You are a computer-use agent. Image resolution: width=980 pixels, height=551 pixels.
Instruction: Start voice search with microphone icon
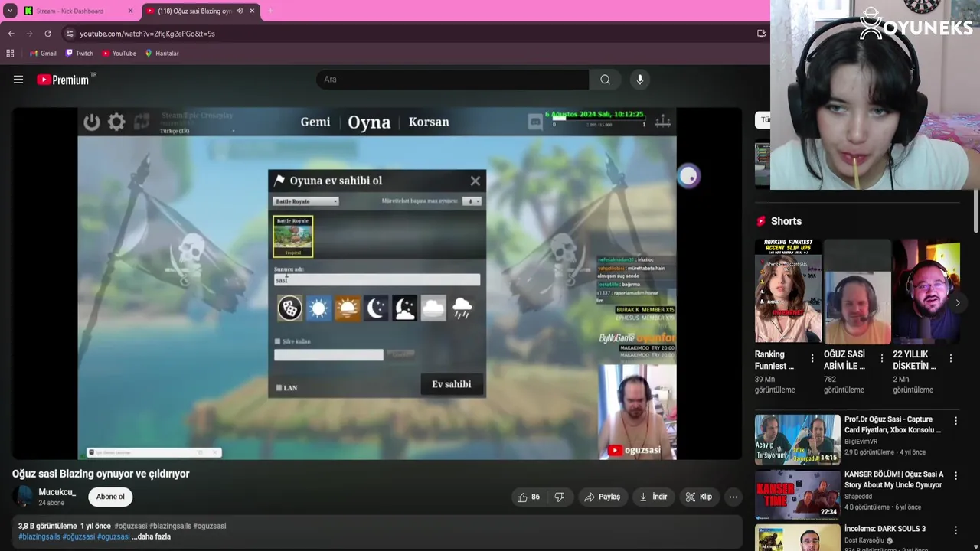pos(640,80)
